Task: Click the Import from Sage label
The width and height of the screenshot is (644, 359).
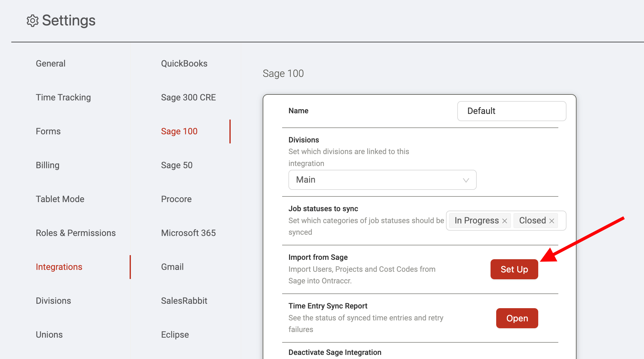Action: (x=318, y=257)
